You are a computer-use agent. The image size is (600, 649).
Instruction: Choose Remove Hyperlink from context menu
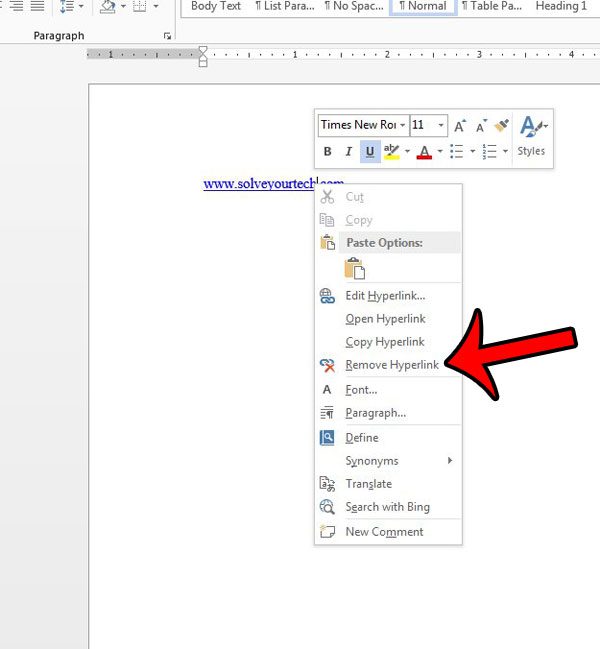point(391,365)
